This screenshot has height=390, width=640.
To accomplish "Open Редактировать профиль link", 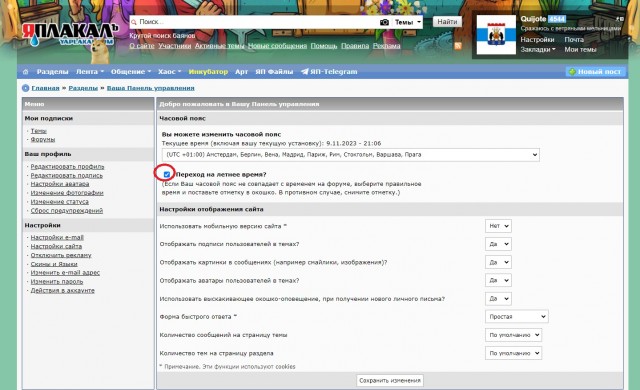I will [x=67, y=167].
